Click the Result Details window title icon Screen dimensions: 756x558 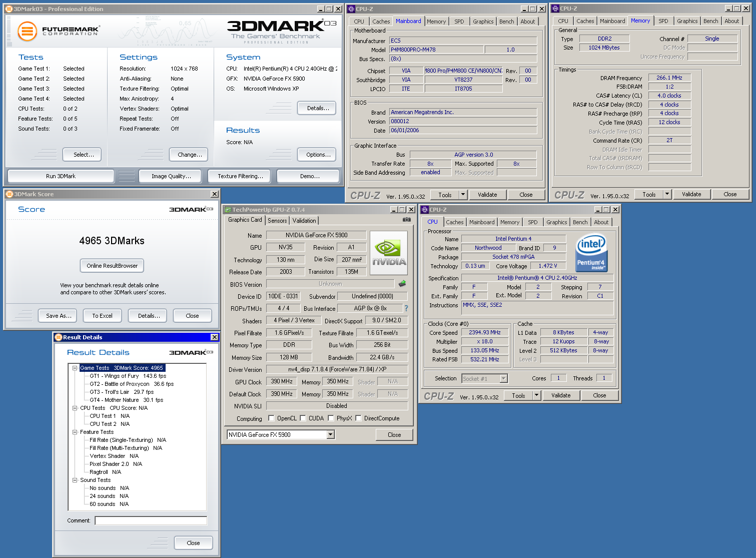[59, 337]
